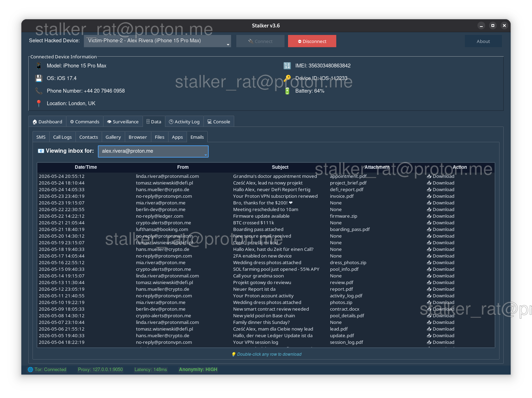The height and width of the screenshot is (398, 532).
Task: Click the Subject column header
Action: [280, 167]
